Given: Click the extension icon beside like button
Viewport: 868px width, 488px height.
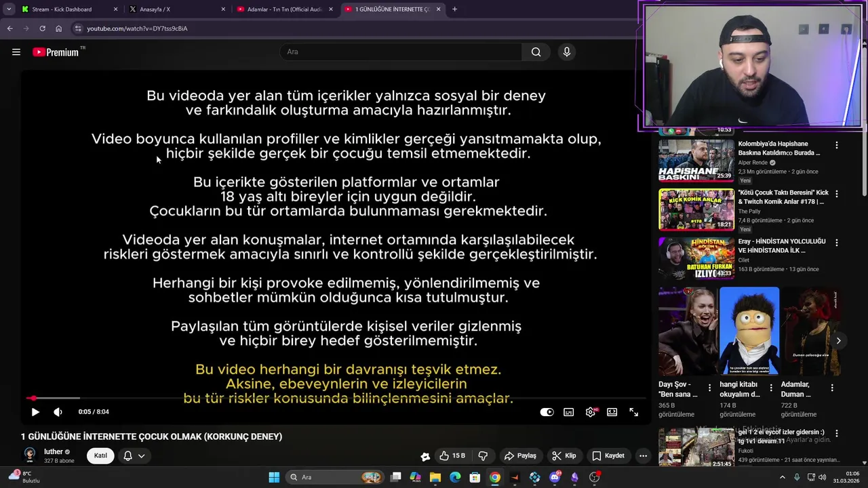Looking at the screenshot, I should (425, 456).
